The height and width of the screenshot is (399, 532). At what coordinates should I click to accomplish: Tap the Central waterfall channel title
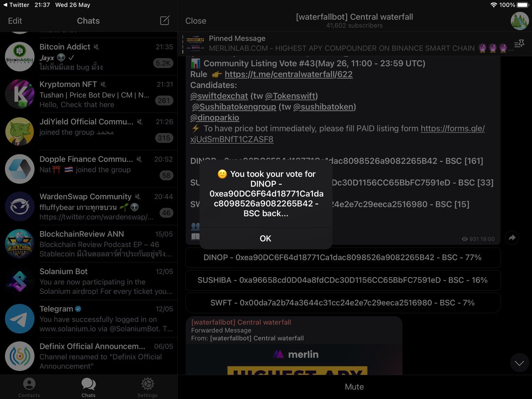[x=354, y=17]
